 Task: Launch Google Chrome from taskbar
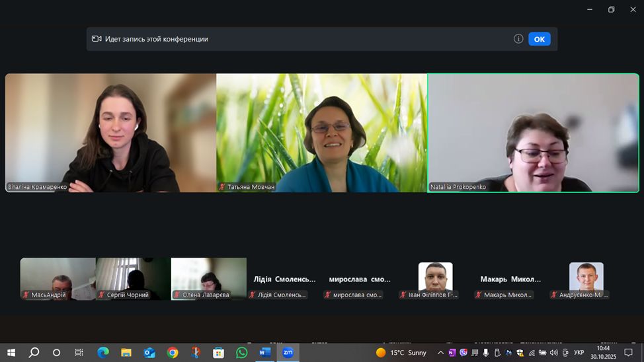coord(173,353)
